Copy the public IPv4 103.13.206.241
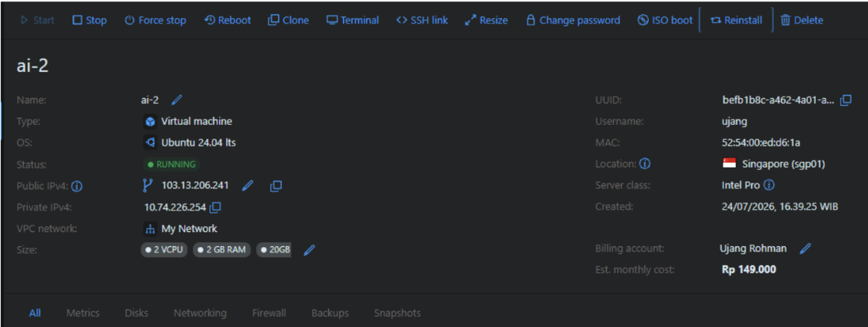This screenshot has height=327, width=868. (276, 186)
